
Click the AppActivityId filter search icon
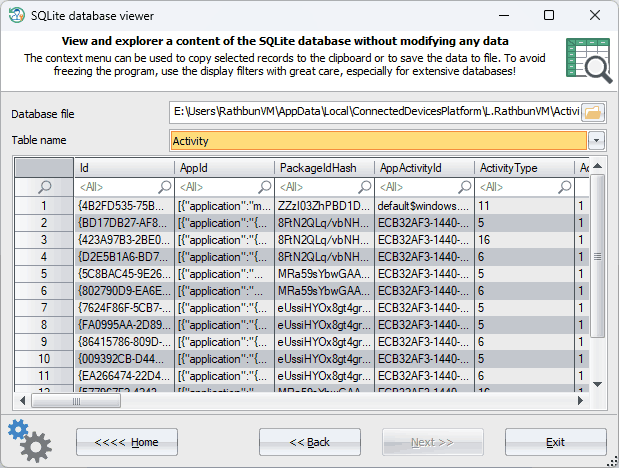(465, 187)
